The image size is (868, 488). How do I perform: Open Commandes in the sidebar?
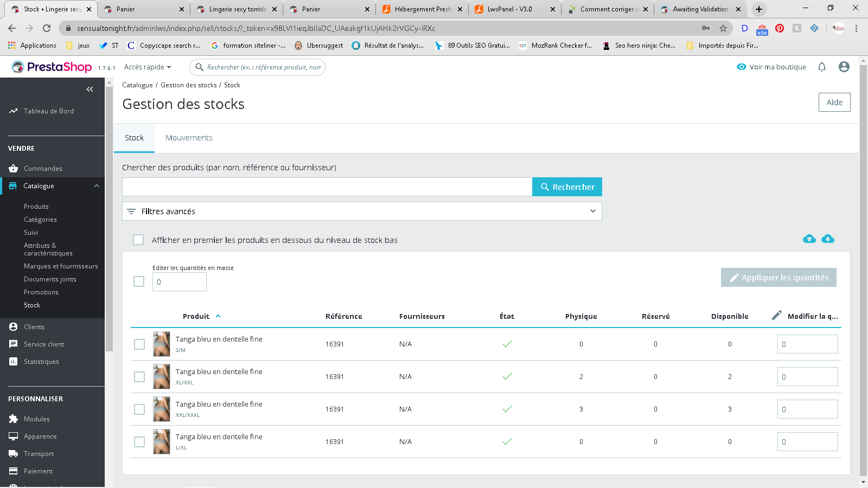coord(43,169)
